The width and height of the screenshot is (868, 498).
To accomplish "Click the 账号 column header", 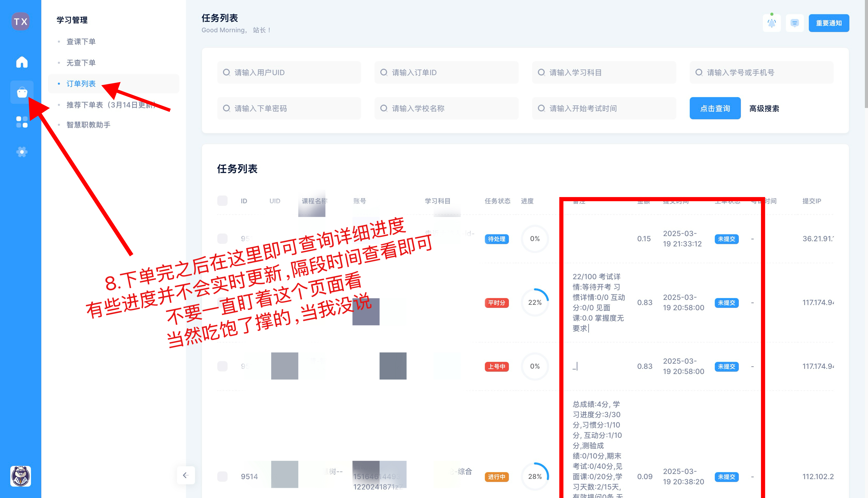I will (x=359, y=201).
